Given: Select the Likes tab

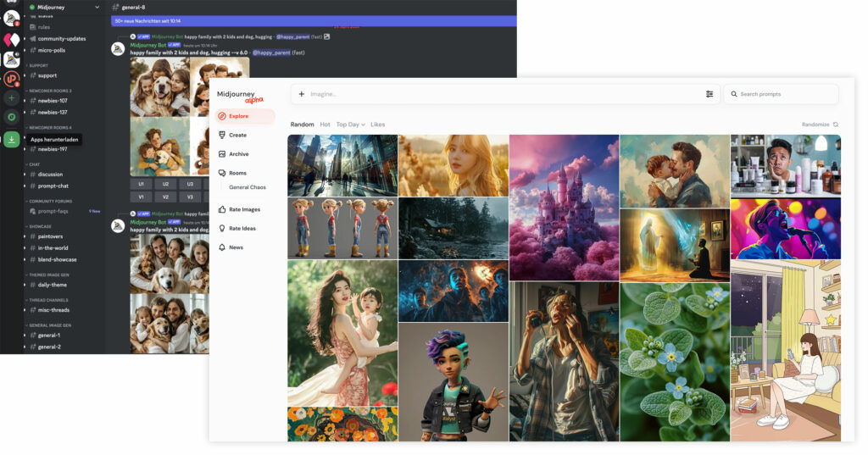Looking at the screenshot, I should point(378,125).
